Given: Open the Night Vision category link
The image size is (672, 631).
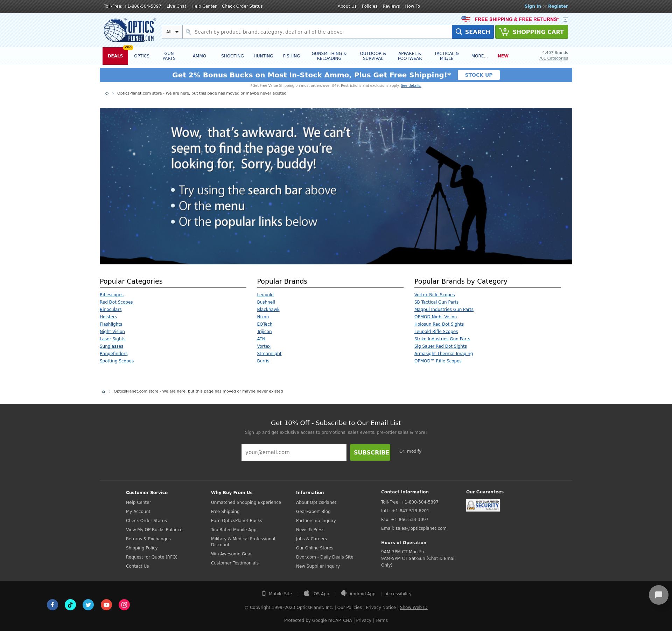Looking at the screenshot, I should pyautogui.click(x=112, y=332).
